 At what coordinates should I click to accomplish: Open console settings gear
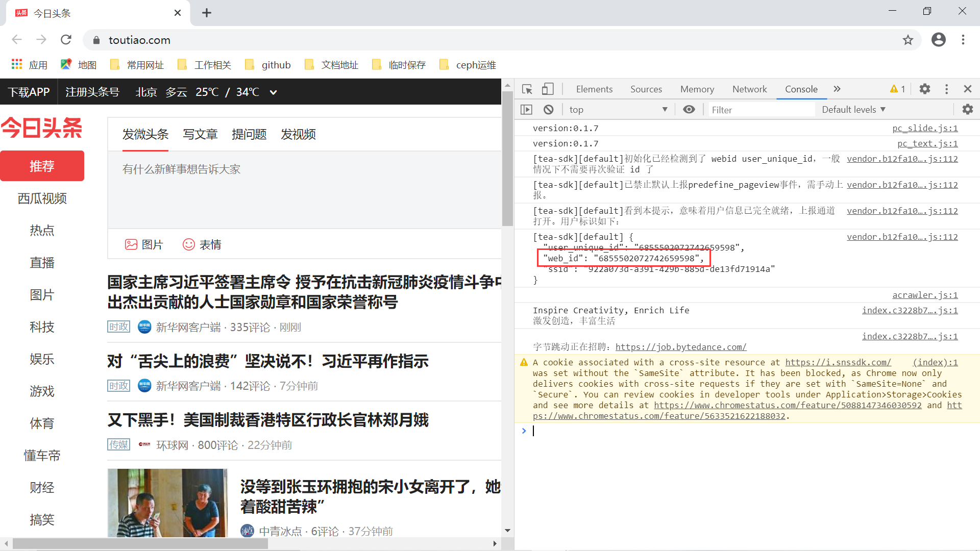click(x=968, y=109)
